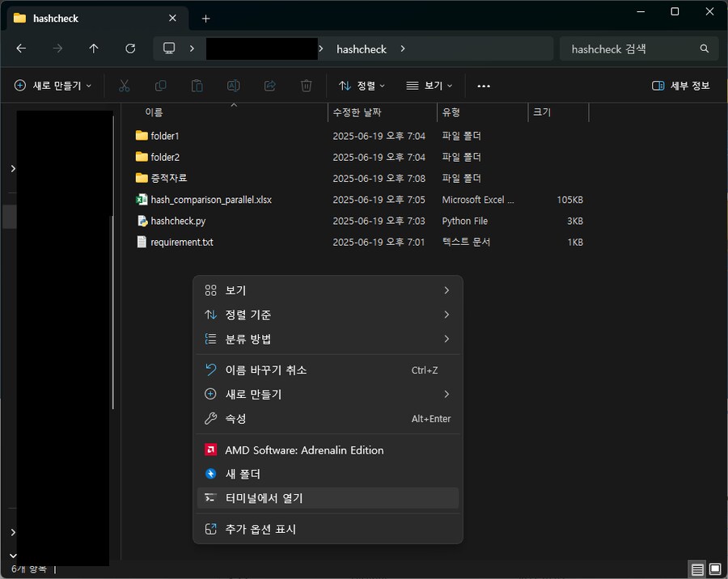Click the Share icon in toolbar
Viewport: 728px width, 579px height.
pyautogui.click(x=269, y=86)
